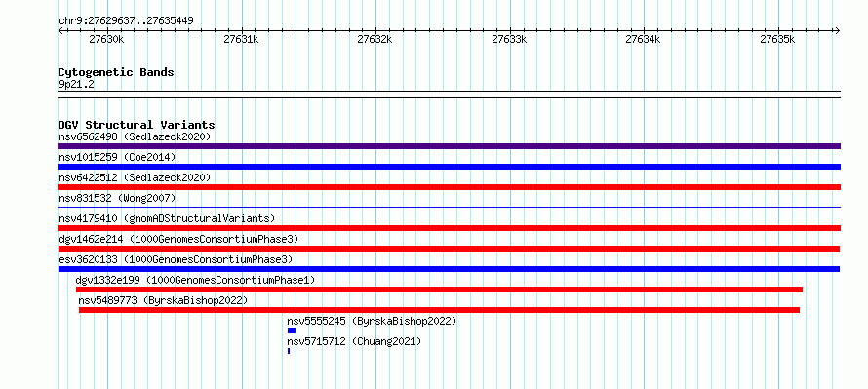
Task: Click the nsv1015259 (Coe2014) label
Action: point(117,157)
